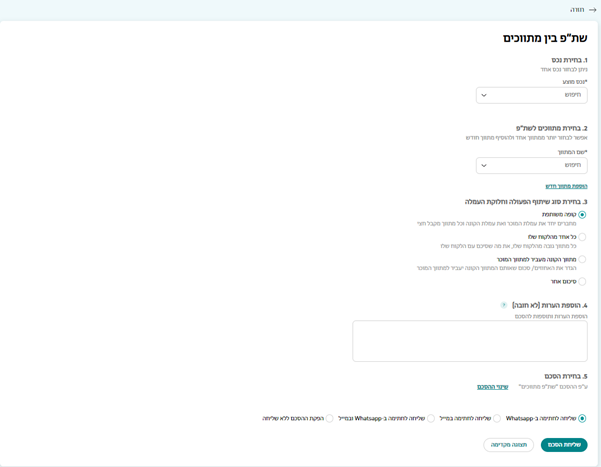The width and height of the screenshot is (601, 467).
Task: Click the חזרה back text at top
Action: [x=577, y=10]
